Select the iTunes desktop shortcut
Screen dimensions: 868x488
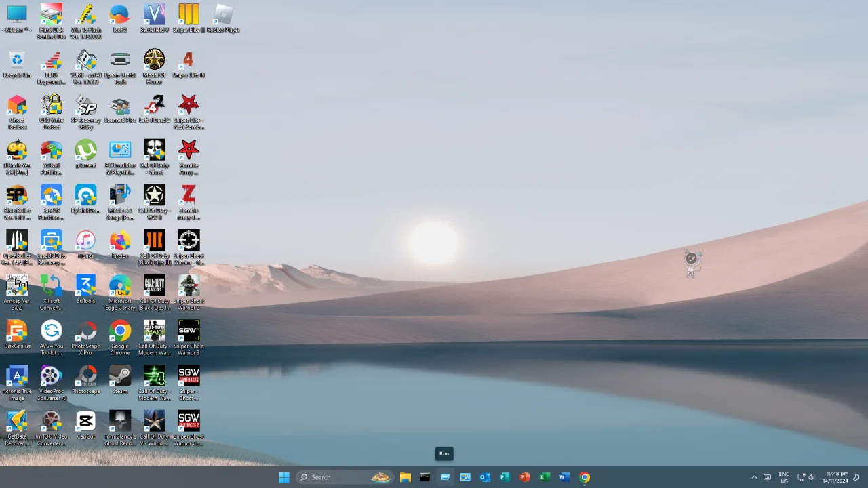coord(85,244)
